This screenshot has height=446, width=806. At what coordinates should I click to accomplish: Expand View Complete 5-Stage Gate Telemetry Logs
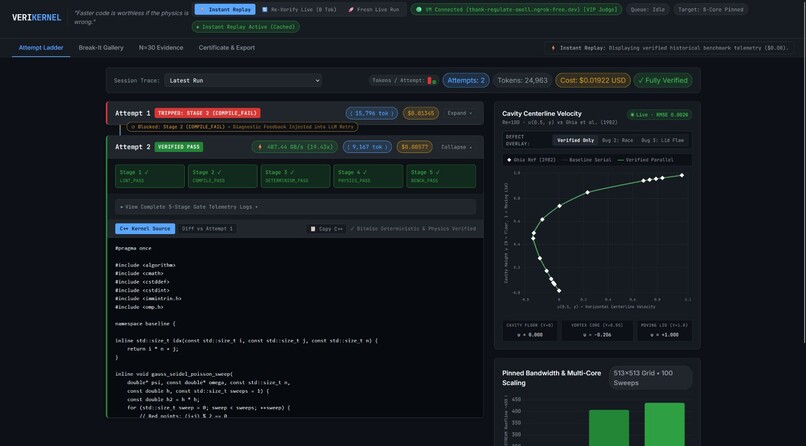click(296, 207)
